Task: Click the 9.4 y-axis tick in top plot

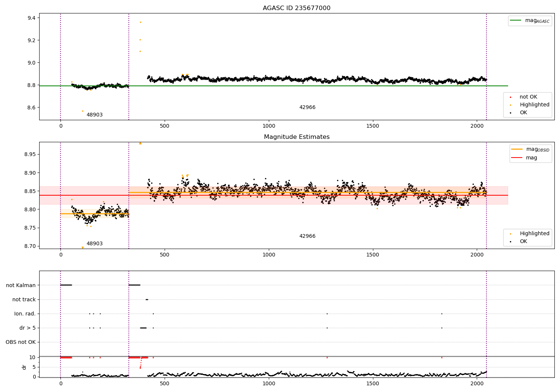Action: click(31, 18)
